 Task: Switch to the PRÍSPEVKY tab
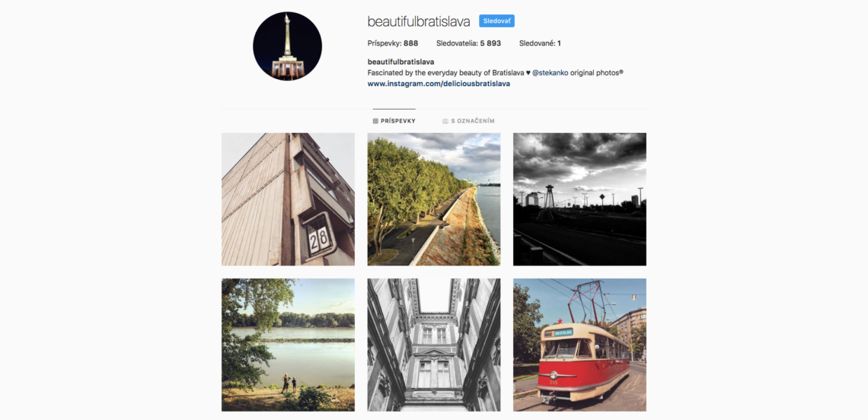(x=394, y=121)
